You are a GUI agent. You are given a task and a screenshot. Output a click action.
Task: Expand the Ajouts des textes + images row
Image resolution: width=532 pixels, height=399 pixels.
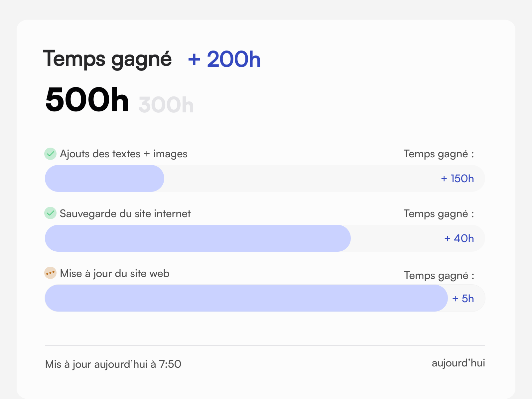123,154
